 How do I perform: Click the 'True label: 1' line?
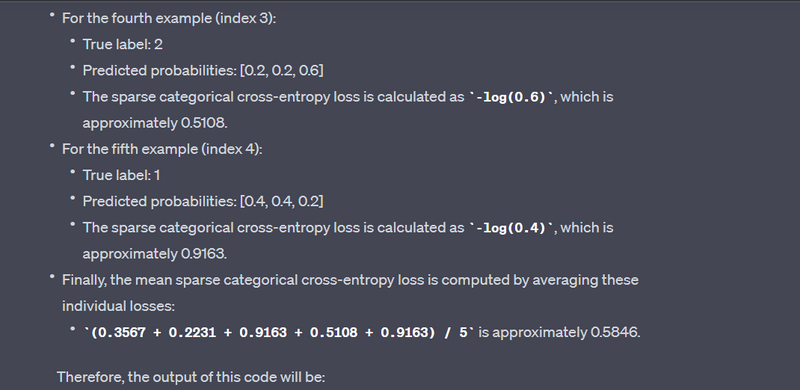point(121,175)
